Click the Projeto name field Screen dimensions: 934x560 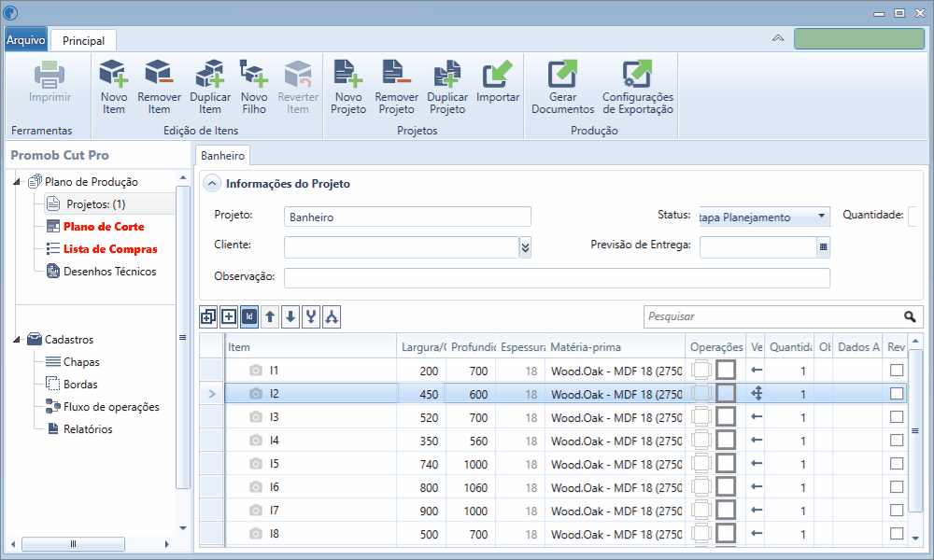(407, 217)
